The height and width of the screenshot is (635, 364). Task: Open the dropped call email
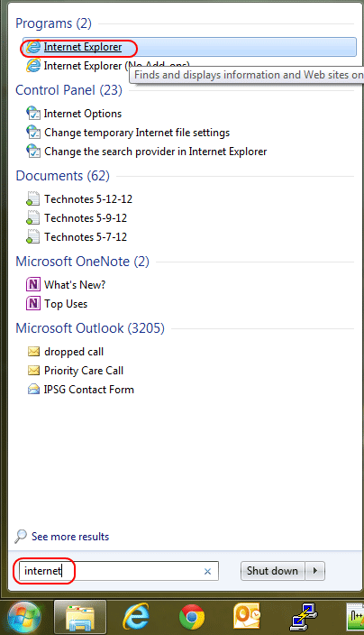tap(74, 352)
